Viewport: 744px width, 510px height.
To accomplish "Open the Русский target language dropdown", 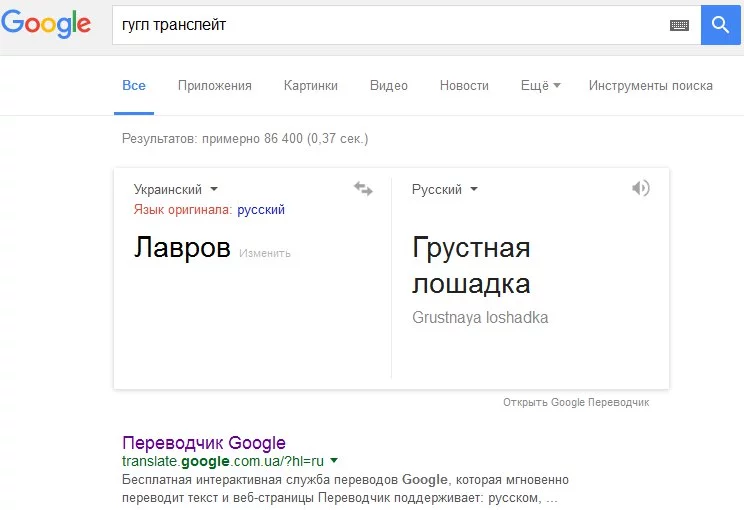I will click(445, 189).
